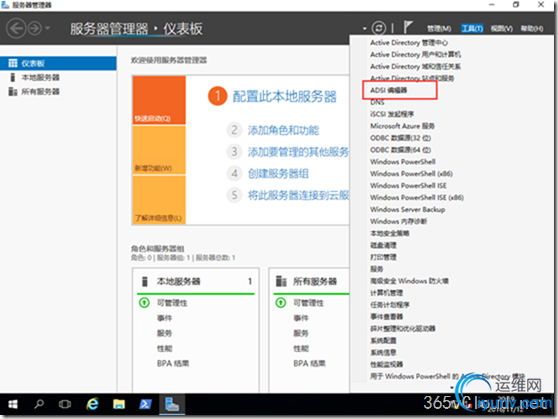Viewport: 558px width, 419px height.
Task: Open the 帮助(H) menu
Action: pos(532,28)
